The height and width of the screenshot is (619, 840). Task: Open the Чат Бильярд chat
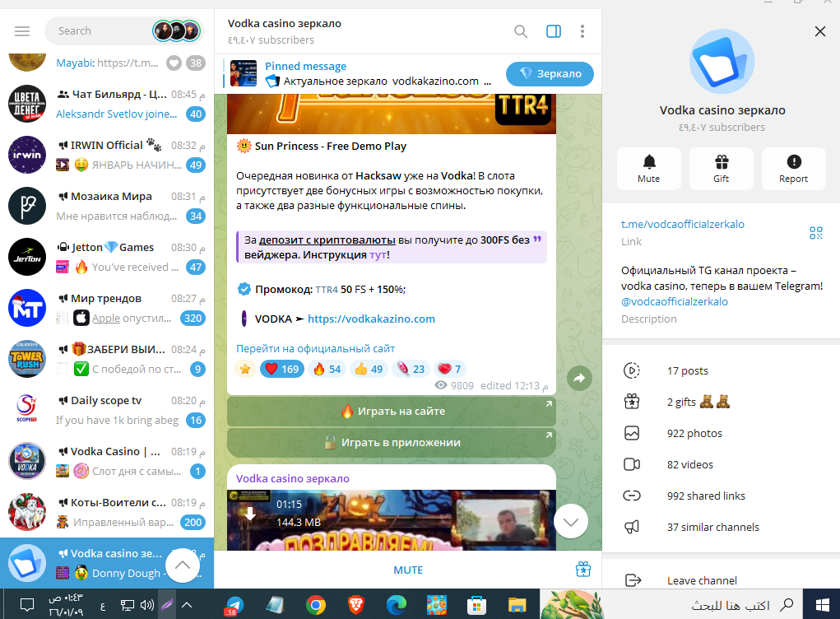click(107, 104)
